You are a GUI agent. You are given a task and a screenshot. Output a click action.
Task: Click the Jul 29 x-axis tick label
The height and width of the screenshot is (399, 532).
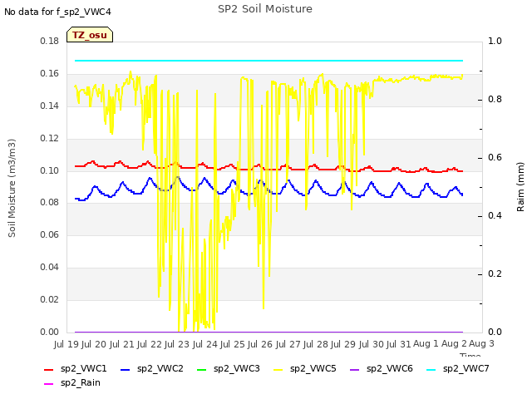pos(343,344)
